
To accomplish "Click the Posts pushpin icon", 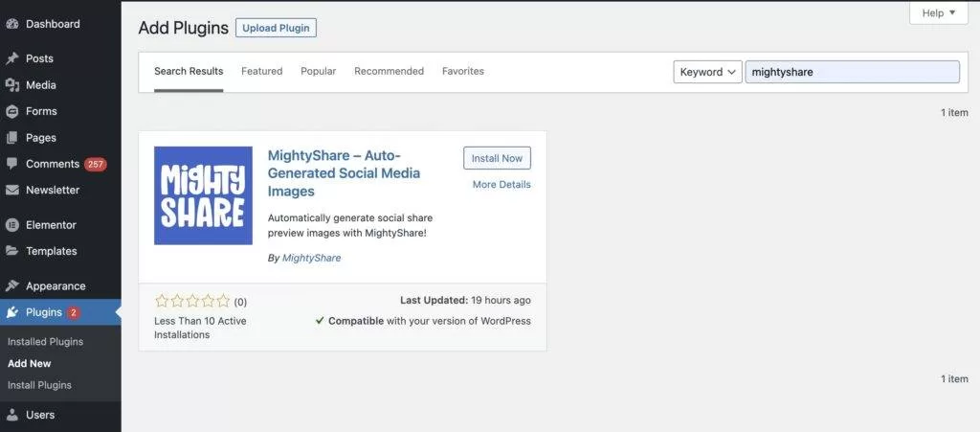I will (x=11, y=58).
